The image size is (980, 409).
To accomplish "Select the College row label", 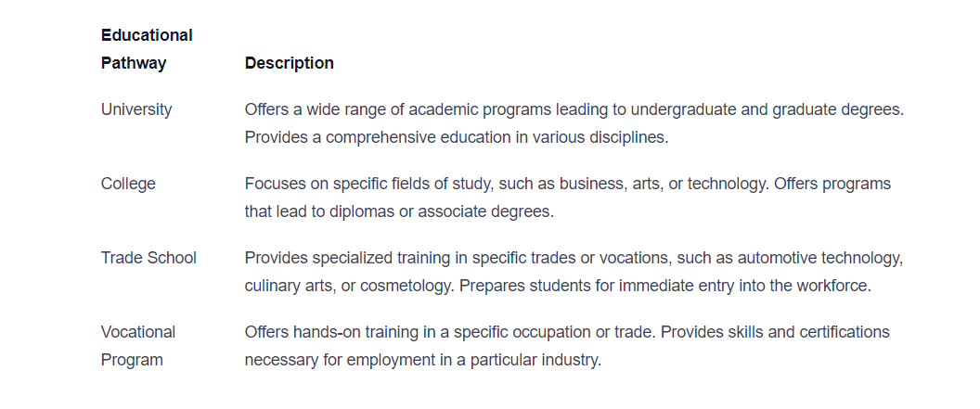I will click(x=128, y=184).
